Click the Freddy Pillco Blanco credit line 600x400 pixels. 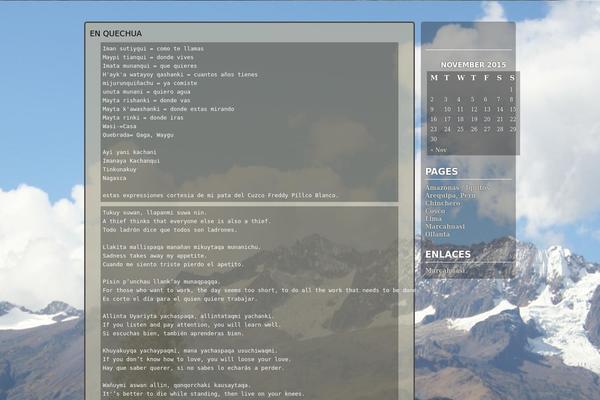[220, 195]
